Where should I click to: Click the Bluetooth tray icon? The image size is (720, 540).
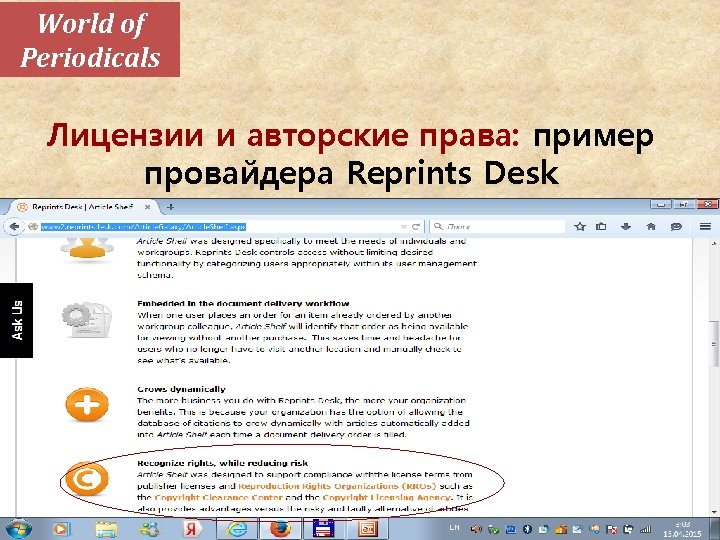click(x=528, y=529)
